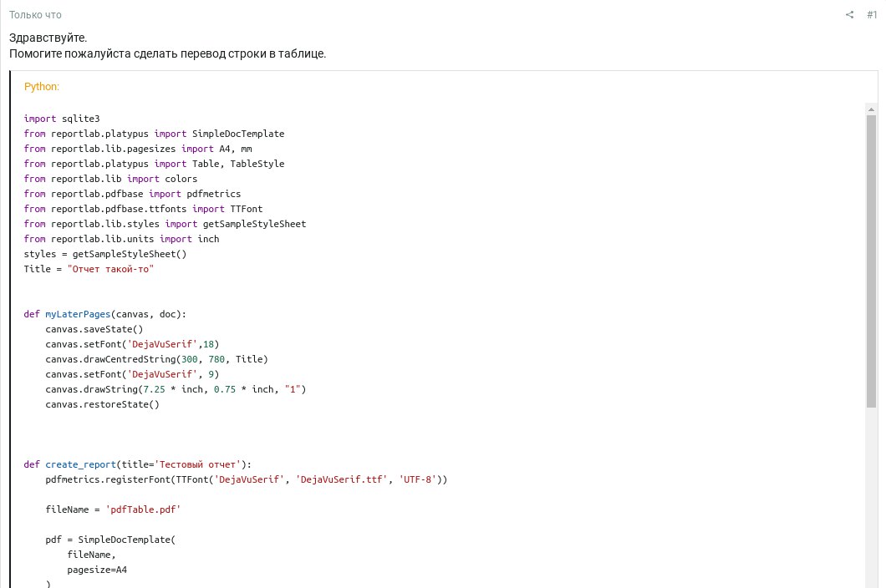Click the canvas.saveState() line
Image resolution: width=886 pixels, height=588 pixels.
click(94, 329)
